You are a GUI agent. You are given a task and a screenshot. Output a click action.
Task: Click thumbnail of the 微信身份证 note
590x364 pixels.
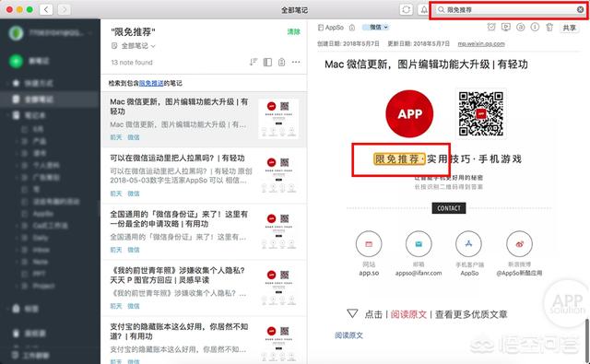pos(278,231)
